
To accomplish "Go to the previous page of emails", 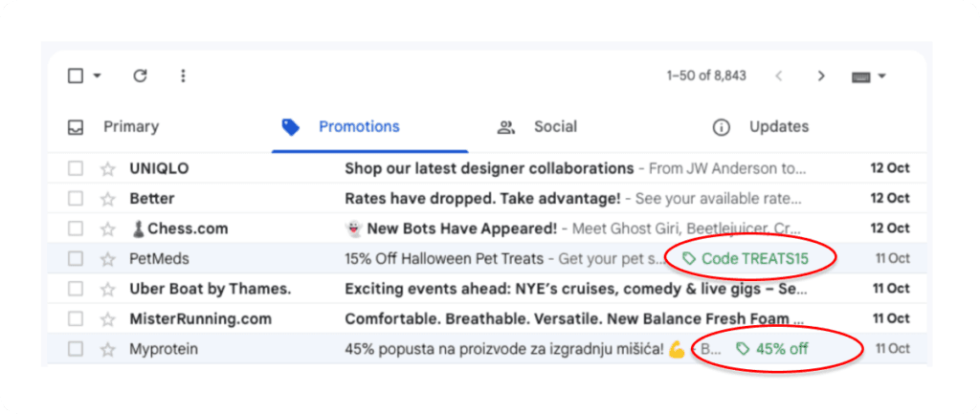I will (777, 76).
